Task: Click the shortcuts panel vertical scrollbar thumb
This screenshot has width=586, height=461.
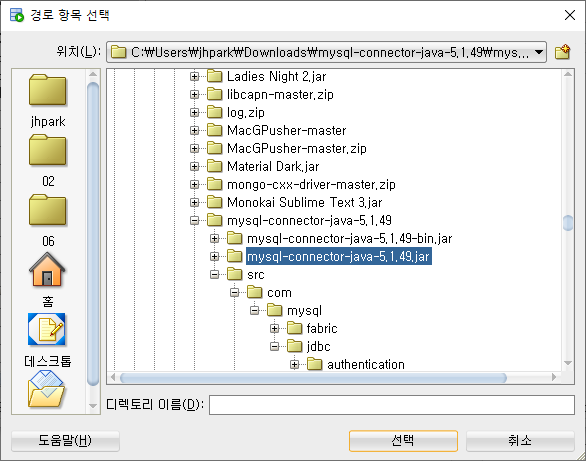Action: coord(93,233)
